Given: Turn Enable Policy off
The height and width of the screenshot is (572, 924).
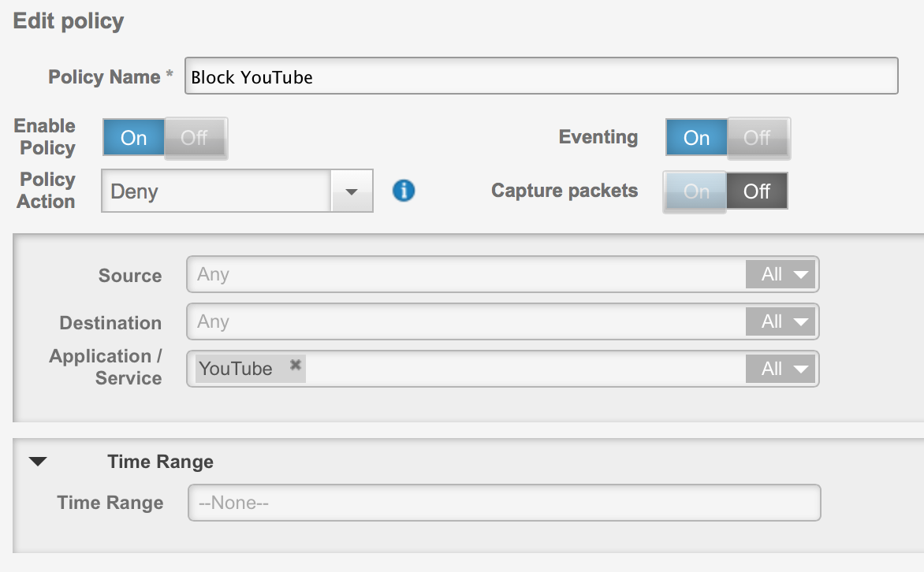Looking at the screenshot, I should pos(195,138).
